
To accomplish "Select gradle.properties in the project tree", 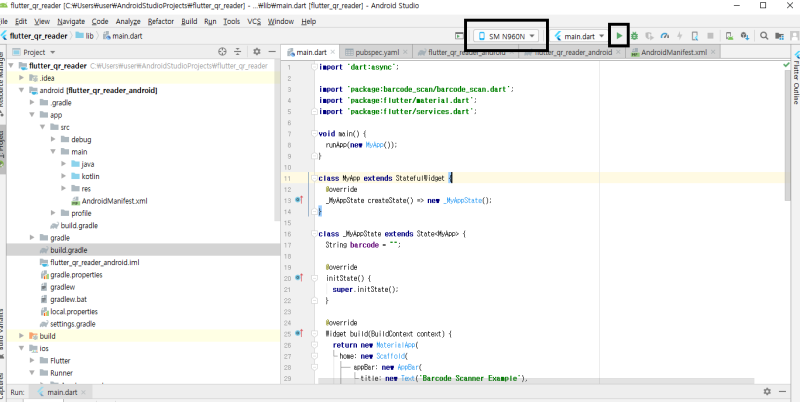I will (76, 274).
